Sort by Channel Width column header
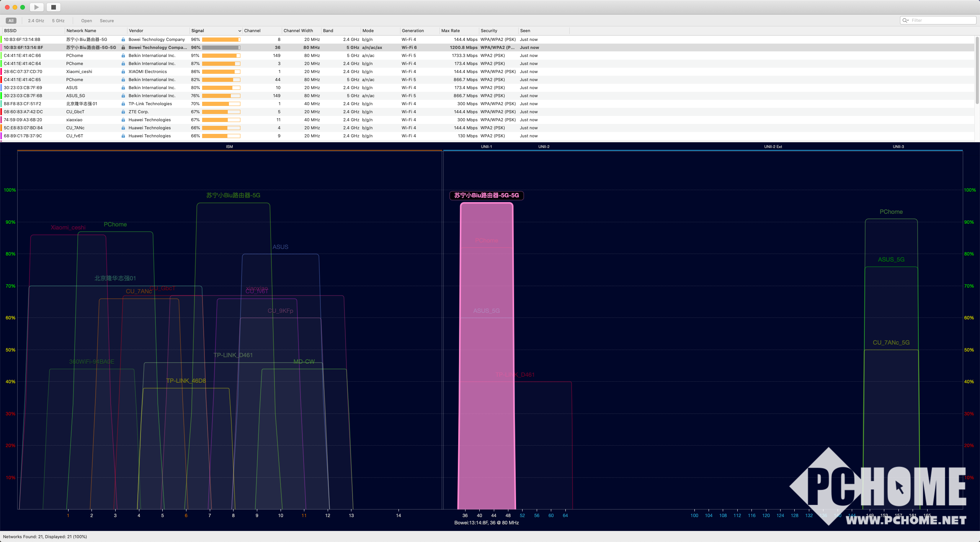The image size is (980, 542). 301,31
